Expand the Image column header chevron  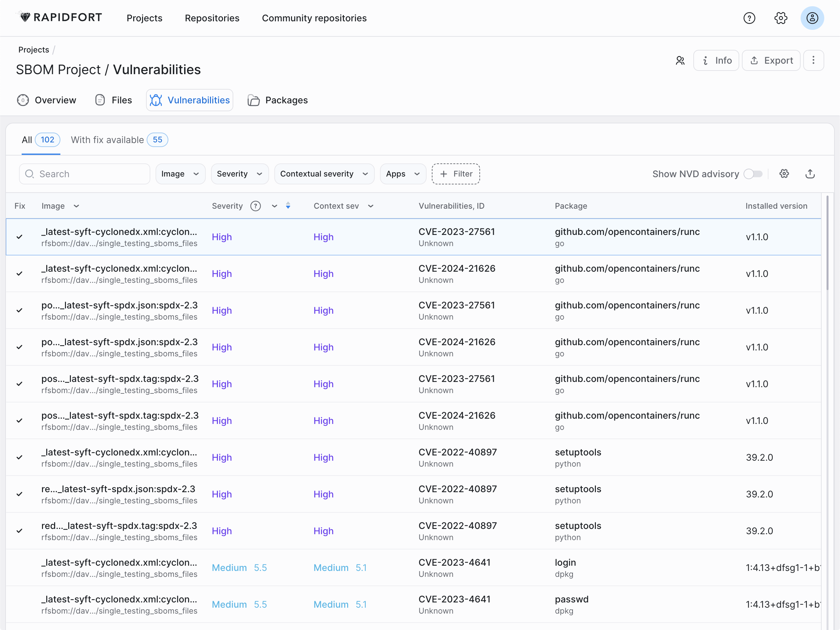[76, 206]
